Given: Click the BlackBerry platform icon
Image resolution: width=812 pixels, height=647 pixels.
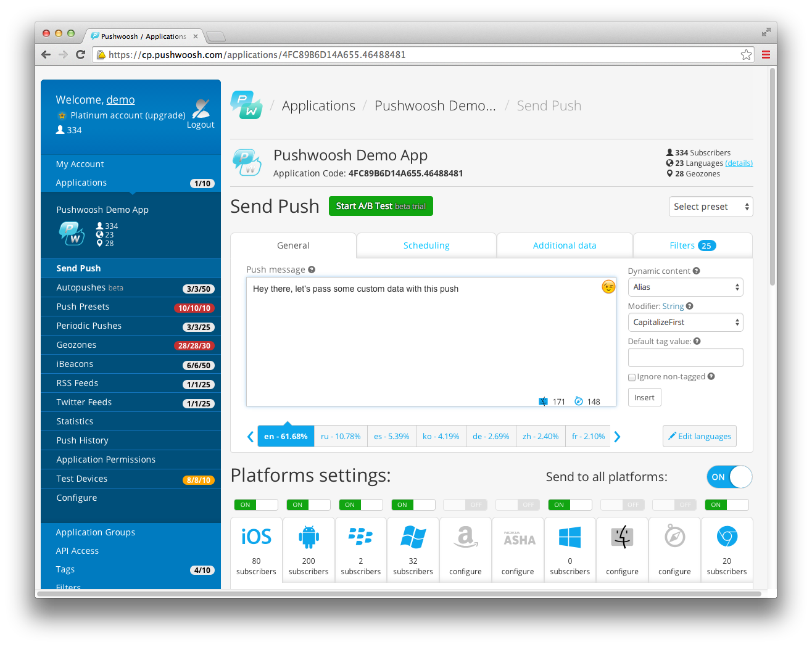Looking at the screenshot, I should click(x=360, y=536).
